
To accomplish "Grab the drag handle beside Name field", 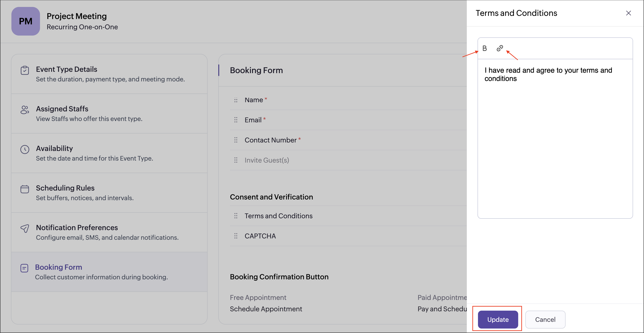I will [236, 100].
